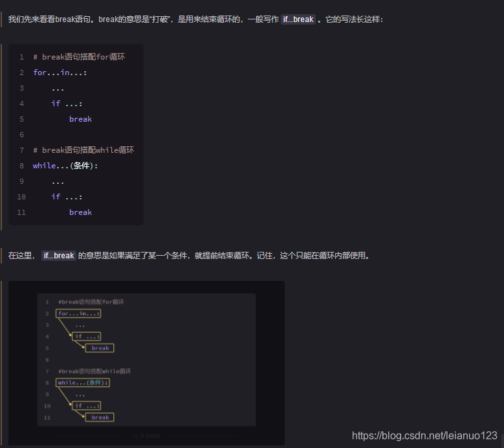This screenshot has width=504, height=448.
Task: Click 'break' on code line 5
Action: tap(81, 119)
